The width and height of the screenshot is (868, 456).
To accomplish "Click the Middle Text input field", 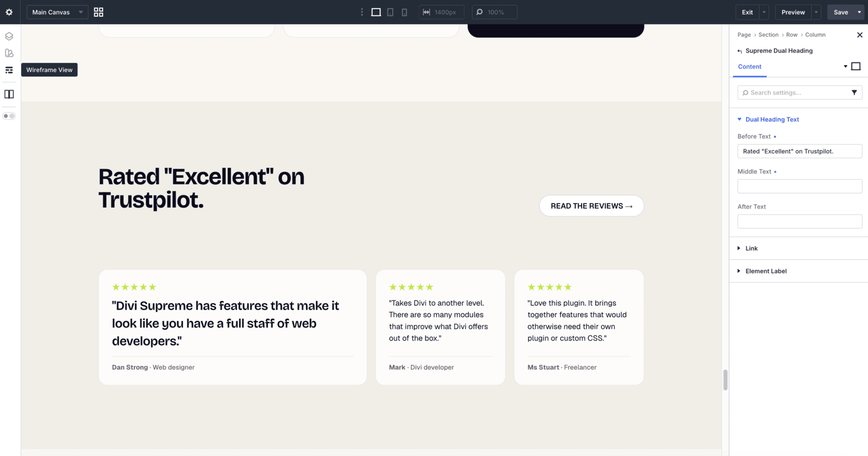I will tap(800, 187).
